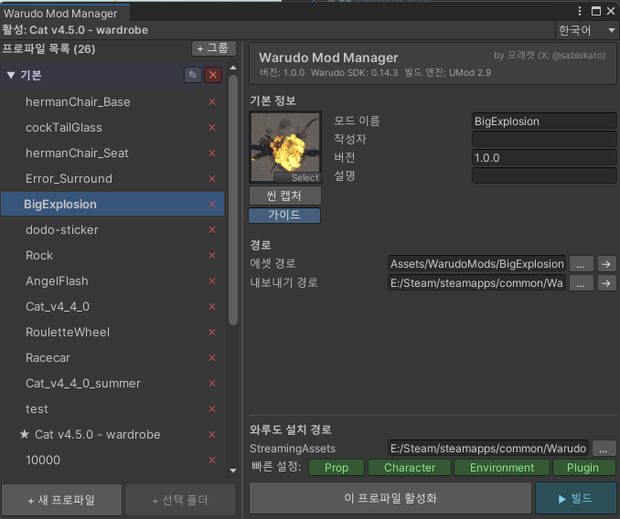
Task: Click the group edit icon beside 기본
Action: coord(193,75)
